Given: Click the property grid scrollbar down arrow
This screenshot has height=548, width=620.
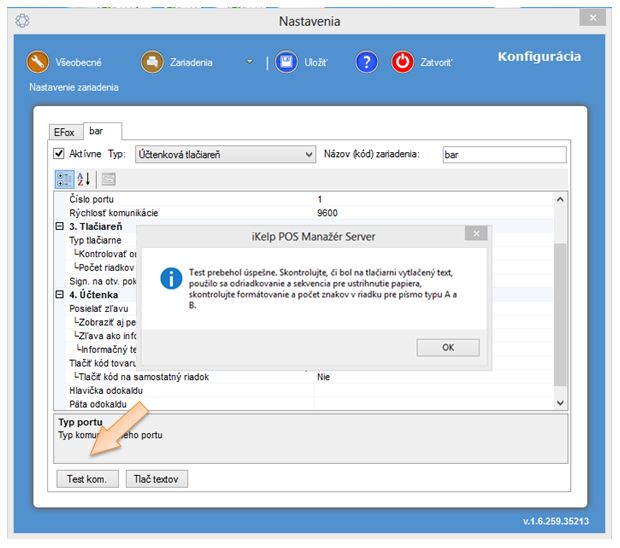Looking at the screenshot, I should pyautogui.click(x=560, y=401).
